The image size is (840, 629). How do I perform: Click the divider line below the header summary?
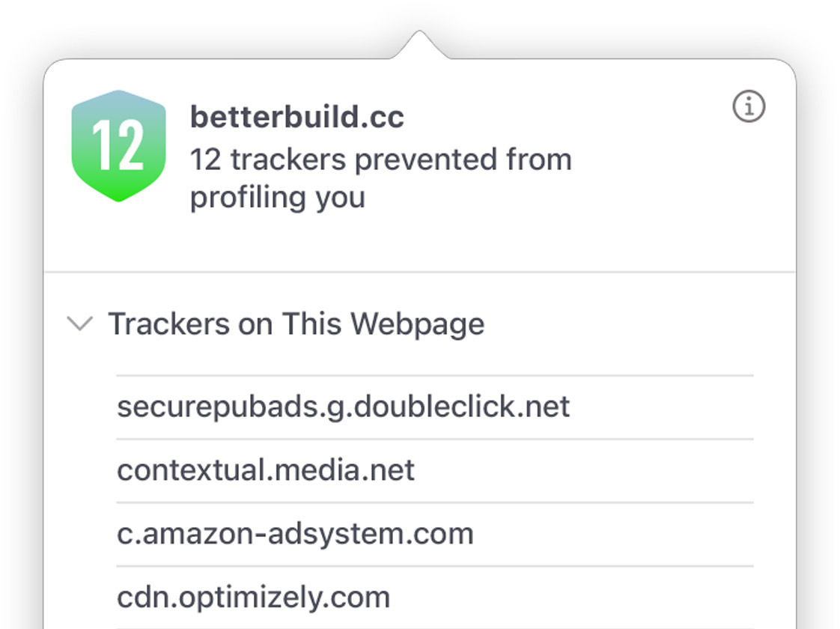(x=419, y=271)
